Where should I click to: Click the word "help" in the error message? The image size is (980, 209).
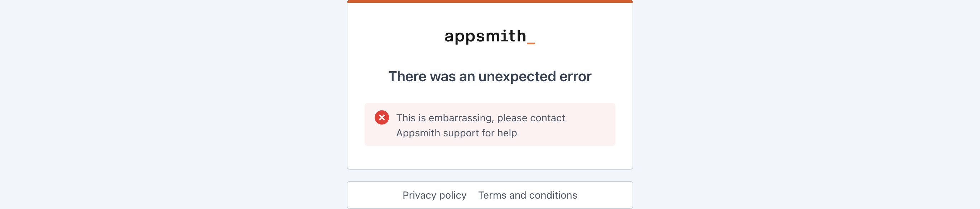[507, 133]
